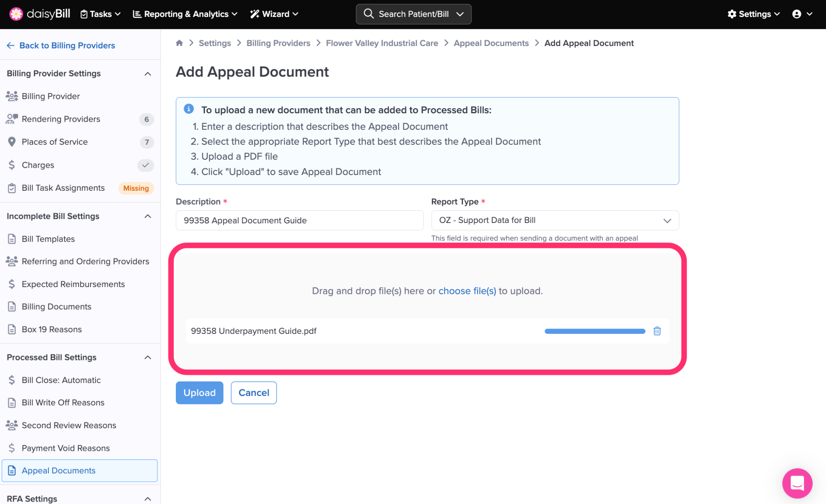Open the Tasks menu
This screenshot has height=504, width=826.
[101, 14]
